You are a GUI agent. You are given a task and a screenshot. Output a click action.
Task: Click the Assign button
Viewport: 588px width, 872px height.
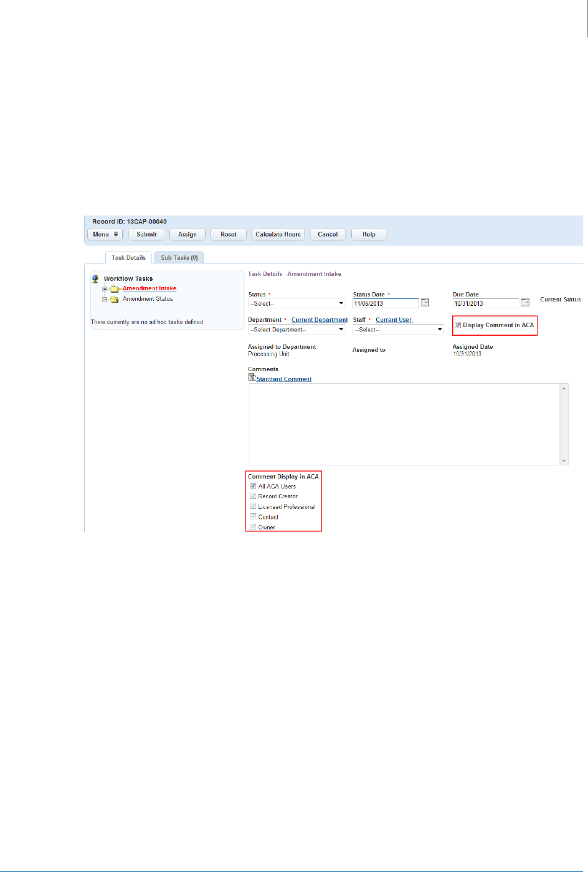(187, 234)
